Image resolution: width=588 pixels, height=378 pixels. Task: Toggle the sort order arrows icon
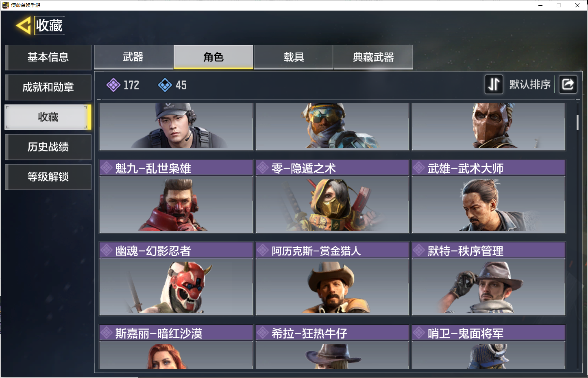point(494,85)
